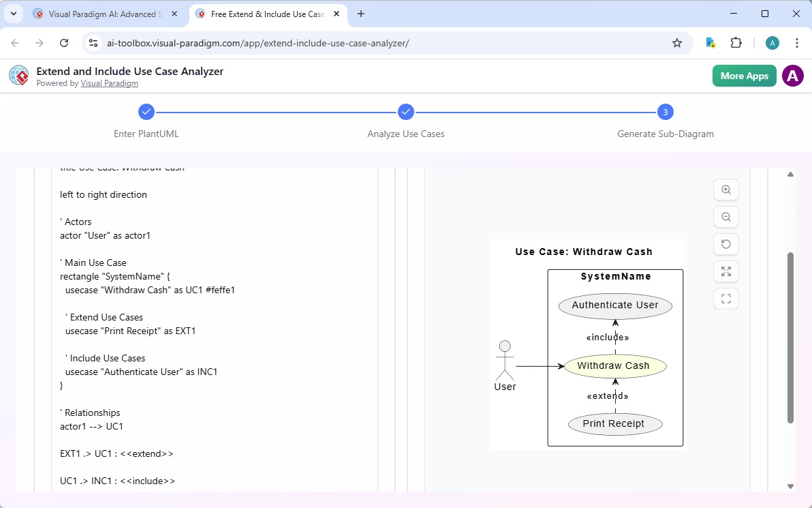
Task: Open site permissions from the address bar
Action: point(93,42)
